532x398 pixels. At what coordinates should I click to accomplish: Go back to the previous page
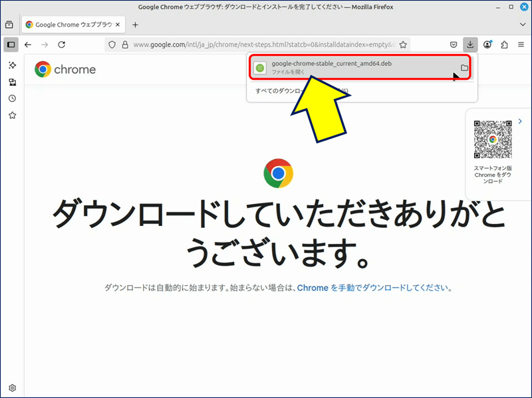(x=28, y=45)
